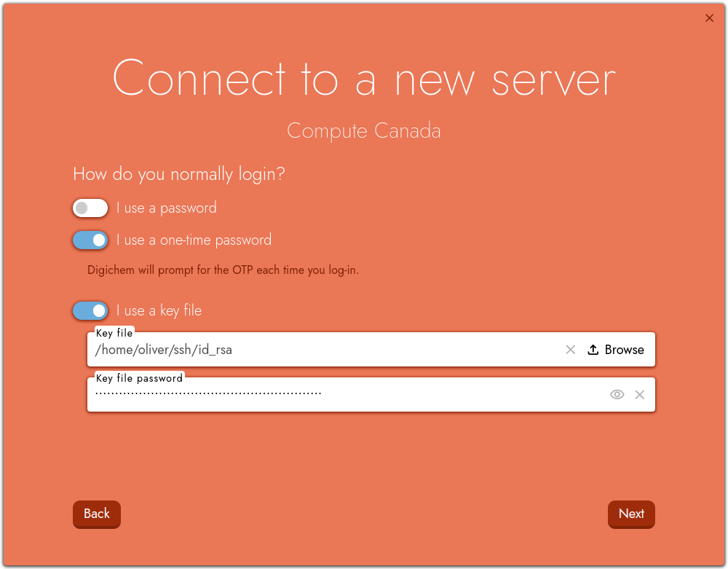Clear the Key file password field

[640, 394]
